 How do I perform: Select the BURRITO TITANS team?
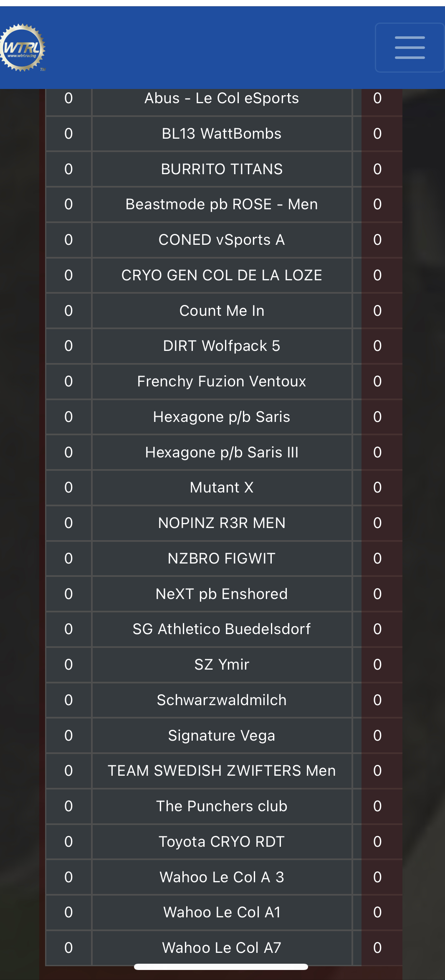[x=224, y=169]
